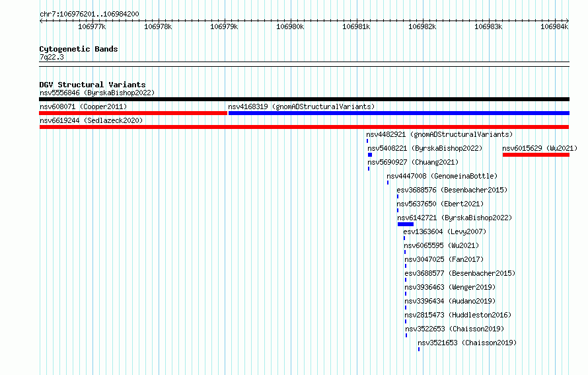This screenshot has height=375, width=588.
Task: Click the Cytogenetic Bands track title
Action: pyautogui.click(x=79, y=49)
